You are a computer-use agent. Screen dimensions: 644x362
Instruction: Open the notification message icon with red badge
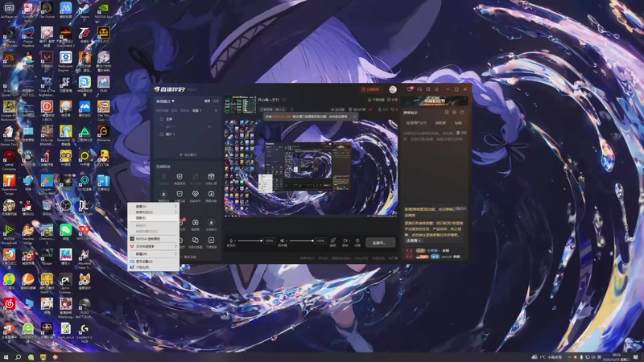[x=410, y=89]
